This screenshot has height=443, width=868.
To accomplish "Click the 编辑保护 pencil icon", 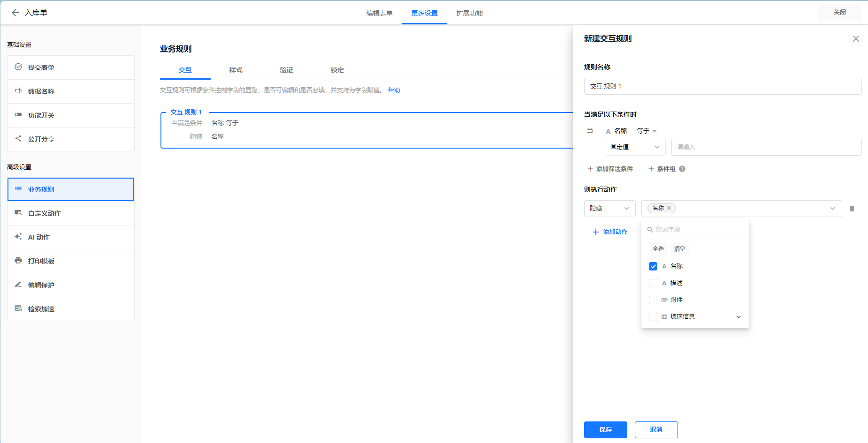I will click(x=18, y=285).
